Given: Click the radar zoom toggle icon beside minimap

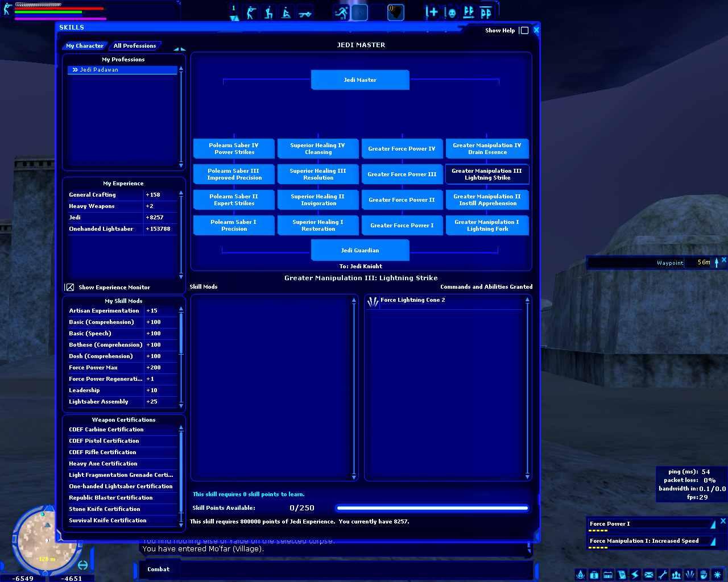Looking at the screenshot, I should click(x=83, y=564).
